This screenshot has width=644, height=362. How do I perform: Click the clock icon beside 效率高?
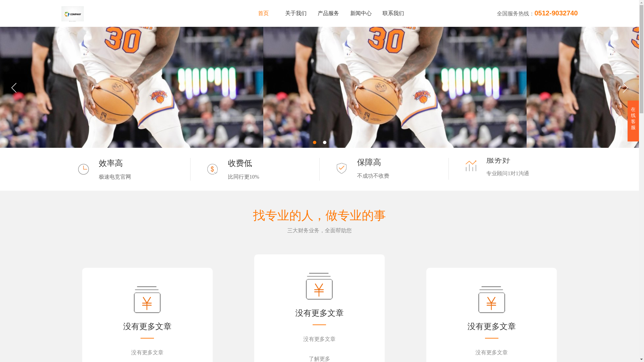[84, 169]
